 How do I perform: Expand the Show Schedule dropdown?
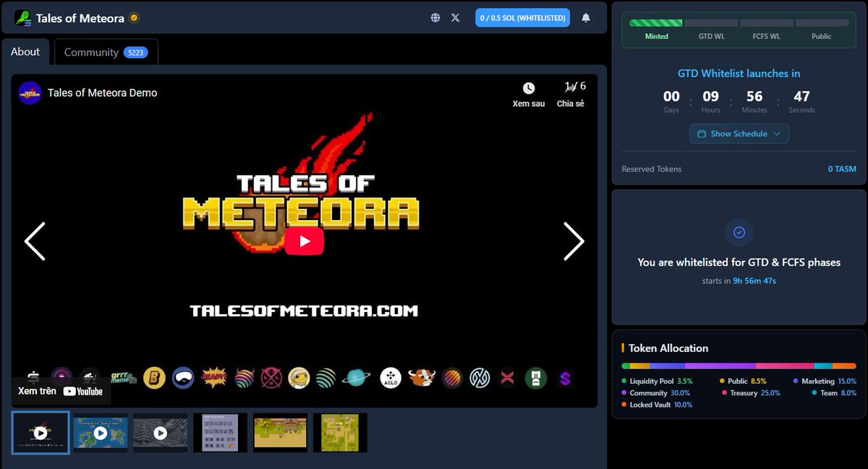(739, 134)
